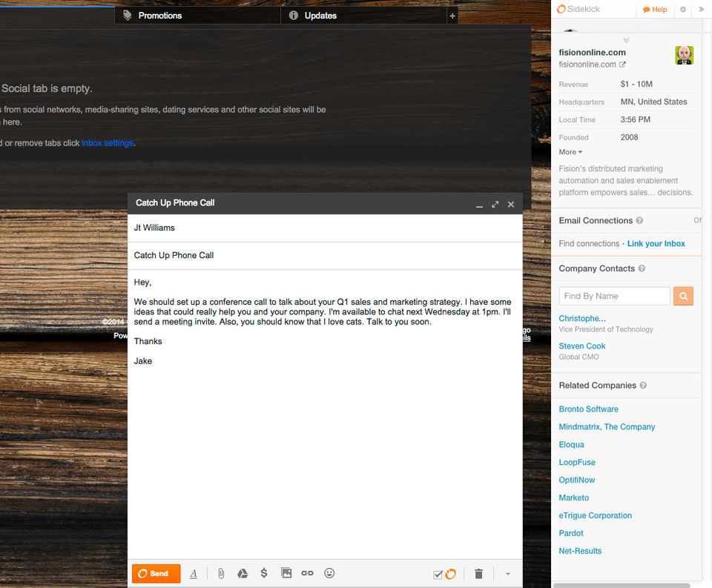Open the emoticon picker

coord(329,573)
